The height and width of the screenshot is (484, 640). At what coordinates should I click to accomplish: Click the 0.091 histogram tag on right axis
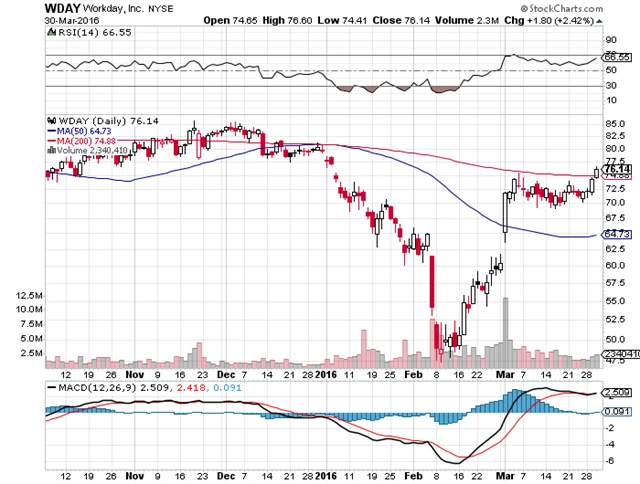pyautogui.click(x=618, y=412)
